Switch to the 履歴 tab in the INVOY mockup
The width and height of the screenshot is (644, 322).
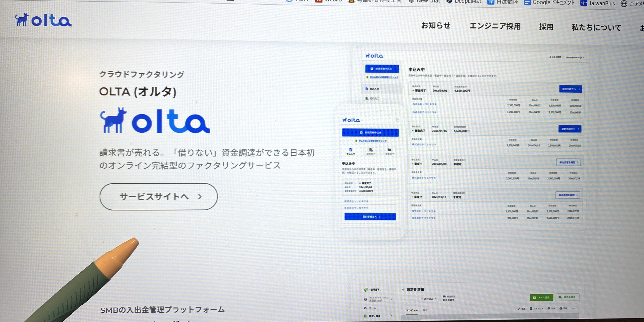pos(425,310)
